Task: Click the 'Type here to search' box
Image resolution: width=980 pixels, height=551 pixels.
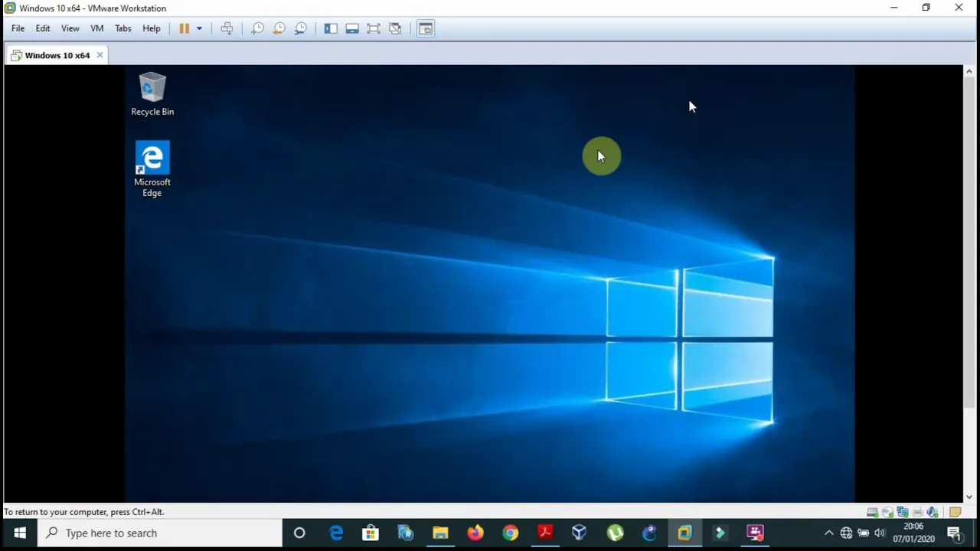Action: pos(161,533)
